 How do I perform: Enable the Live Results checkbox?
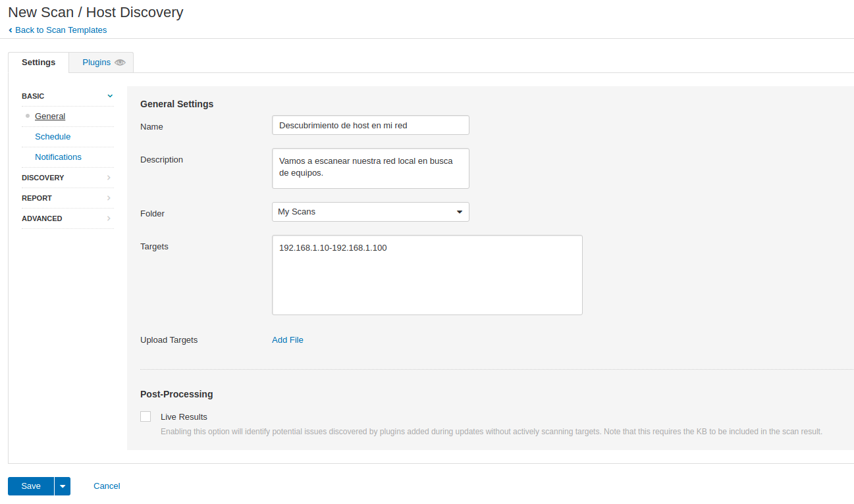[x=146, y=416]
